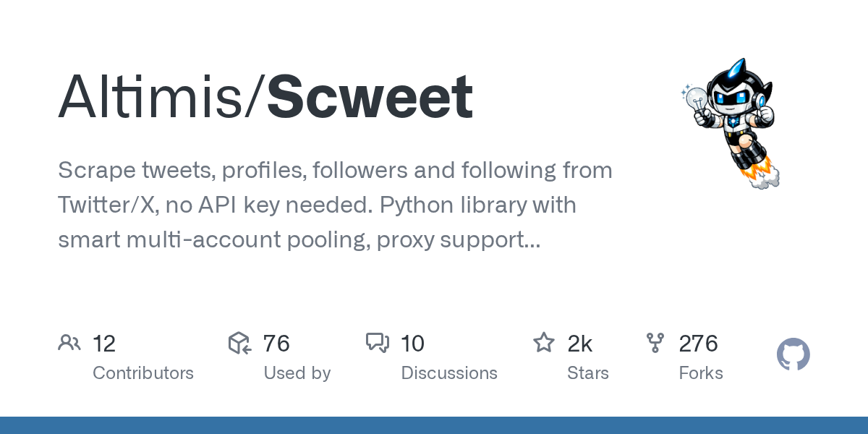This screenshot has height=434, width=868.
Task: Open the Scweet repository name
Action: pos(370,97)
